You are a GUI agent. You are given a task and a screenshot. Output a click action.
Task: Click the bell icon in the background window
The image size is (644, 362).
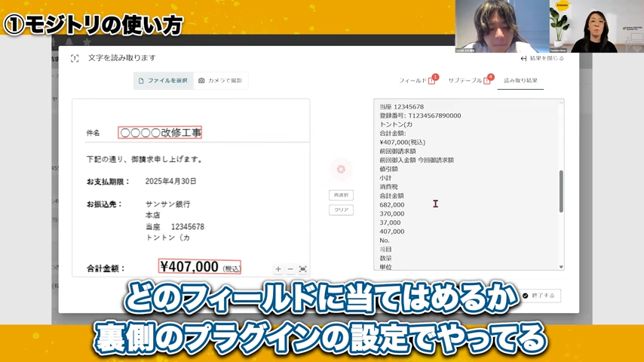point(69,41)
